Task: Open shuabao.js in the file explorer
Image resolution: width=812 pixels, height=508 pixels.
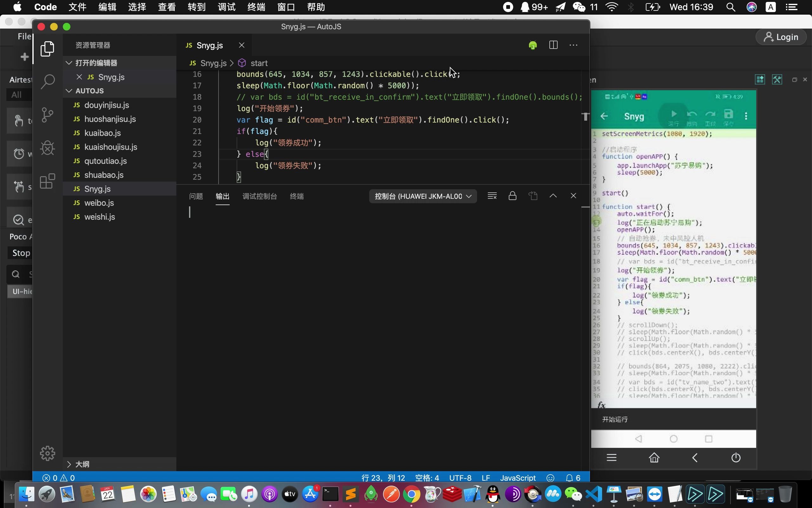Action: pyautogui.click(x=120, y=175)
